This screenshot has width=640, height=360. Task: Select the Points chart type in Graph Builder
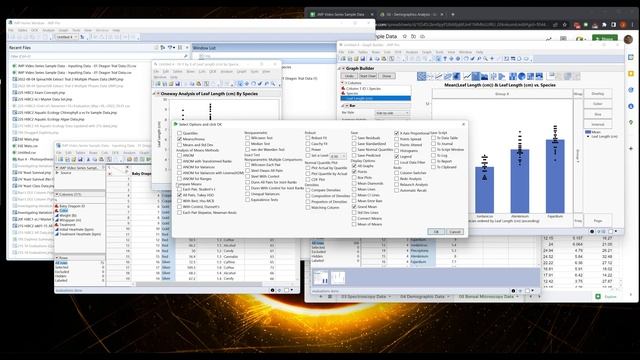(421, 76)
